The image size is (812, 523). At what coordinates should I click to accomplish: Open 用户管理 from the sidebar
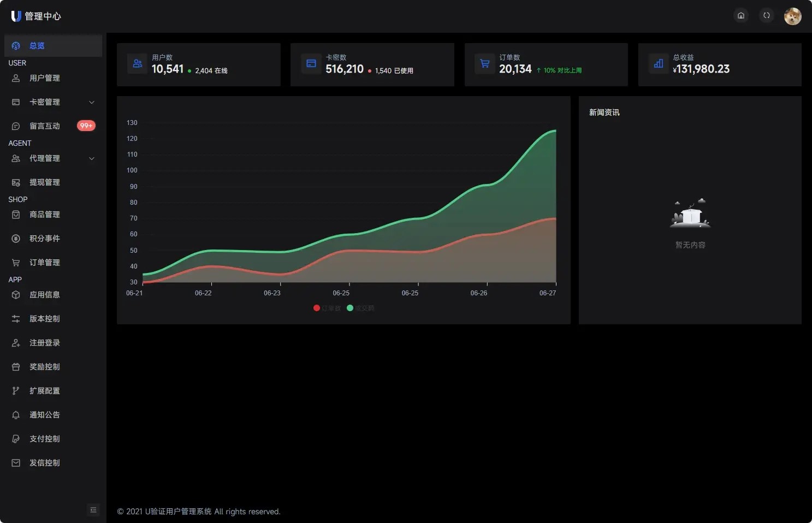[45, 78]
